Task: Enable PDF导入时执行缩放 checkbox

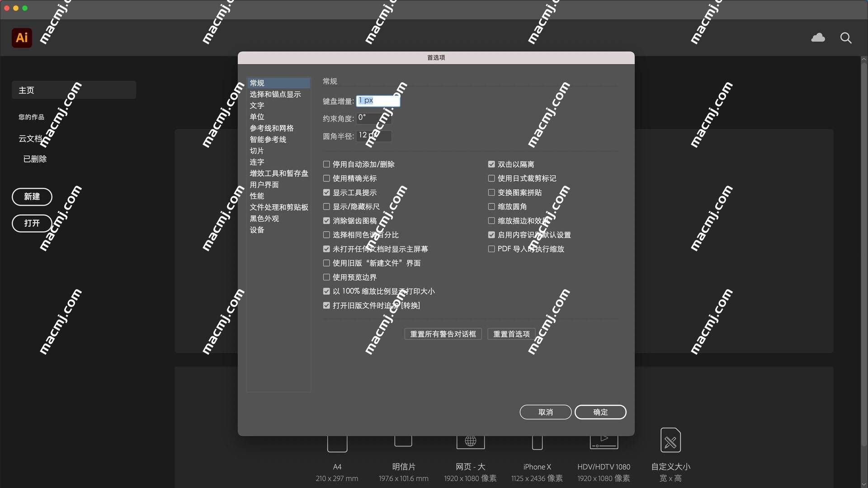Action: coord(491,249)
